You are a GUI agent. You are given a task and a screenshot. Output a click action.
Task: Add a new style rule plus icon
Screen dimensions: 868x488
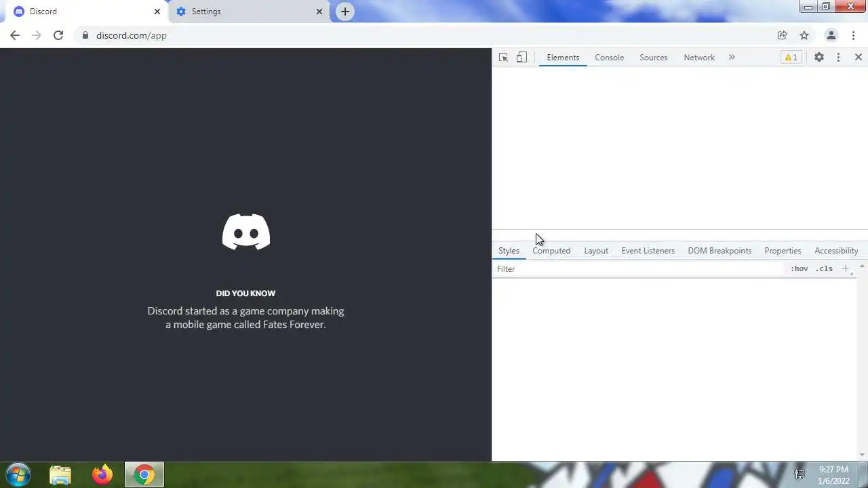[x=846, y=269]
